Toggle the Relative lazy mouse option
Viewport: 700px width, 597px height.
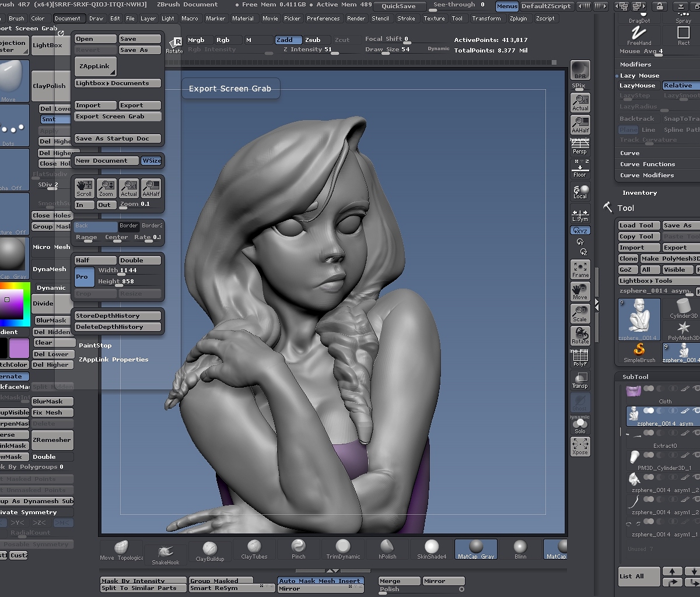(x=681, y=86)
